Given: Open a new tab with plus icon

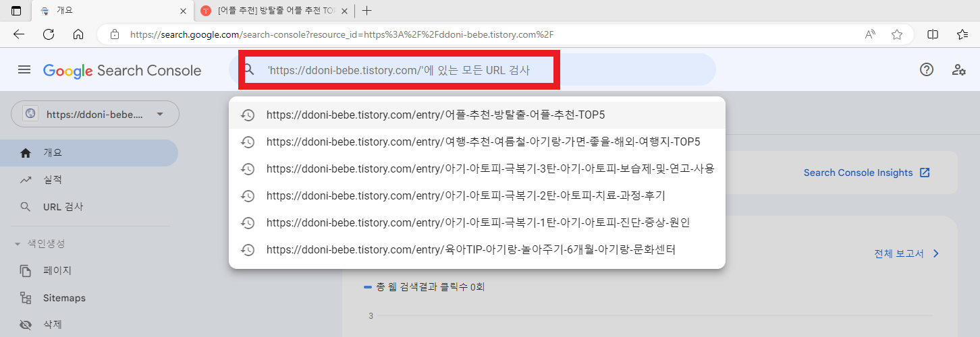Looking at the screenshot, I should 367,11.
